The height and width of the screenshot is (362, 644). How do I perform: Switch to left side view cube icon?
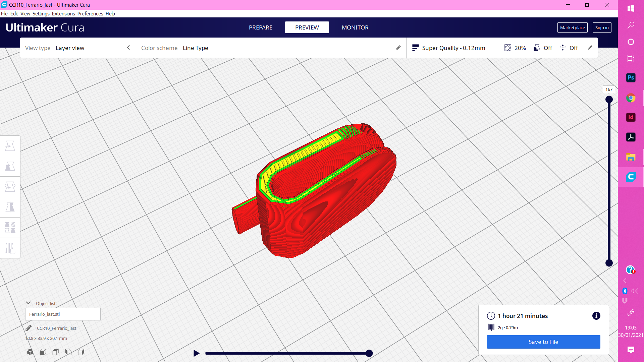tap(68, 352)
